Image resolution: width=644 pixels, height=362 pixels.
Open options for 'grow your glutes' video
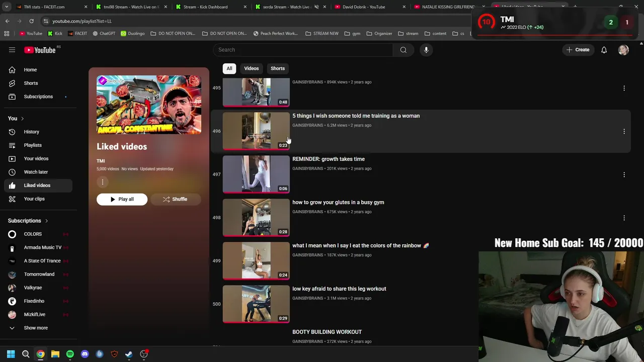[x=624, y=218]
